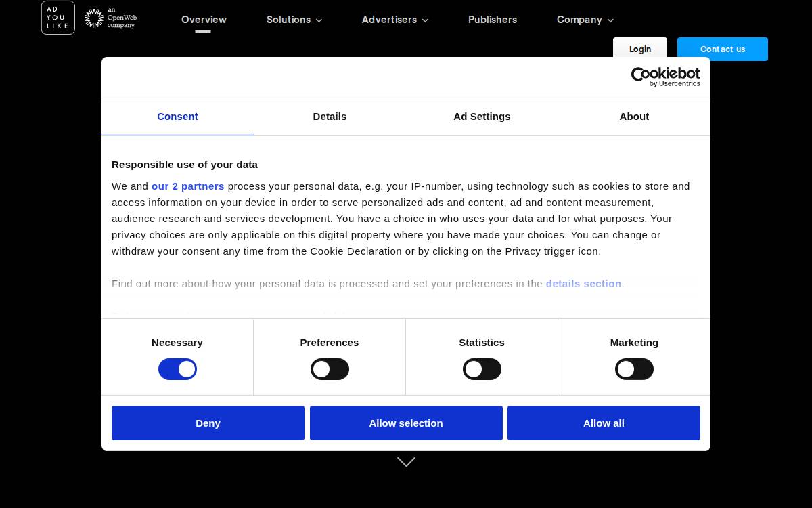This screenshot has height=508, width=812.
Task: Enable the Marketing cookies switch
Action: [634, 369]
